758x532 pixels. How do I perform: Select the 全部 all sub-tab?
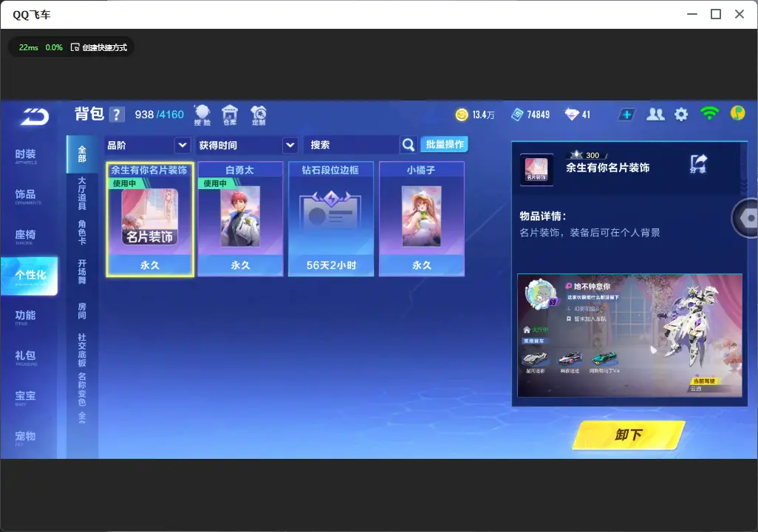(82, 154)
